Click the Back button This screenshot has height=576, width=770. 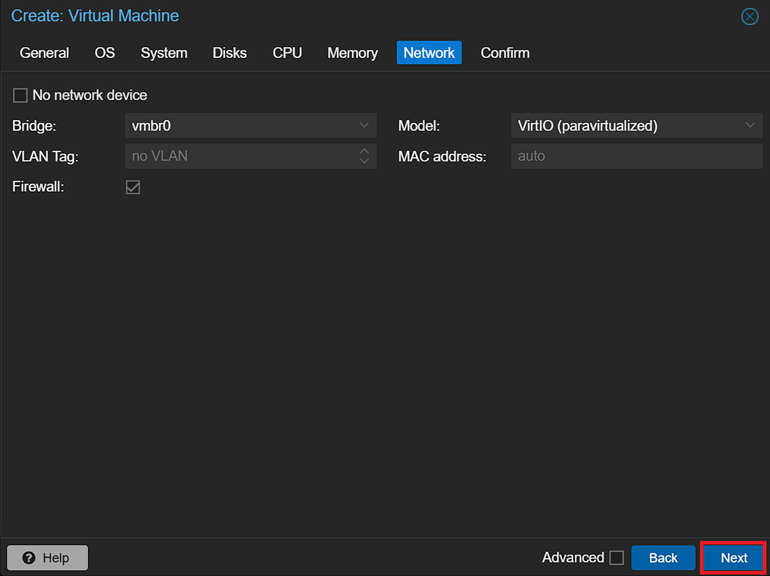pos(663,558)
